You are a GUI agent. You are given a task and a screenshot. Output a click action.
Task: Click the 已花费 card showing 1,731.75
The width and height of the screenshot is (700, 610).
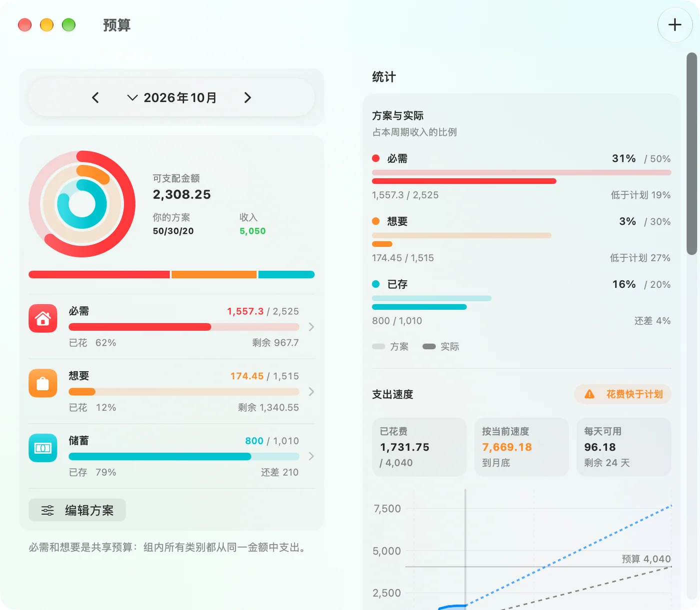pos(419,447)
